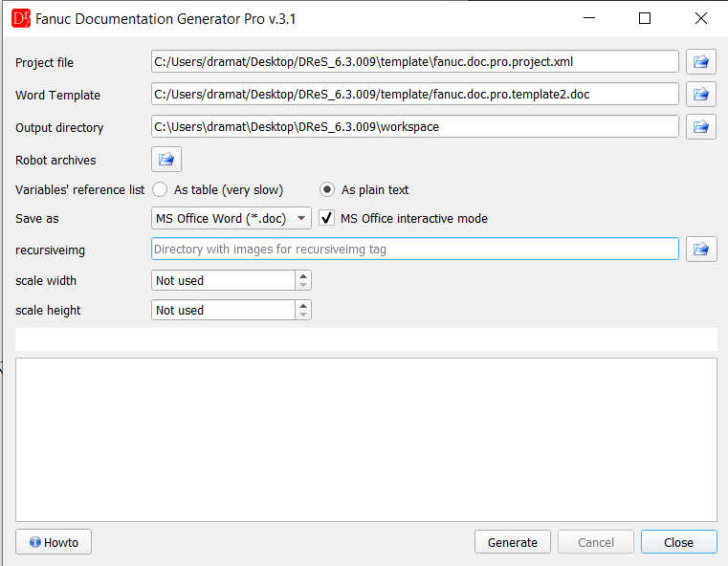Browse for the recursiveimg images directory
The width and height of the screenshot is (728, 566).
point(701,250)
